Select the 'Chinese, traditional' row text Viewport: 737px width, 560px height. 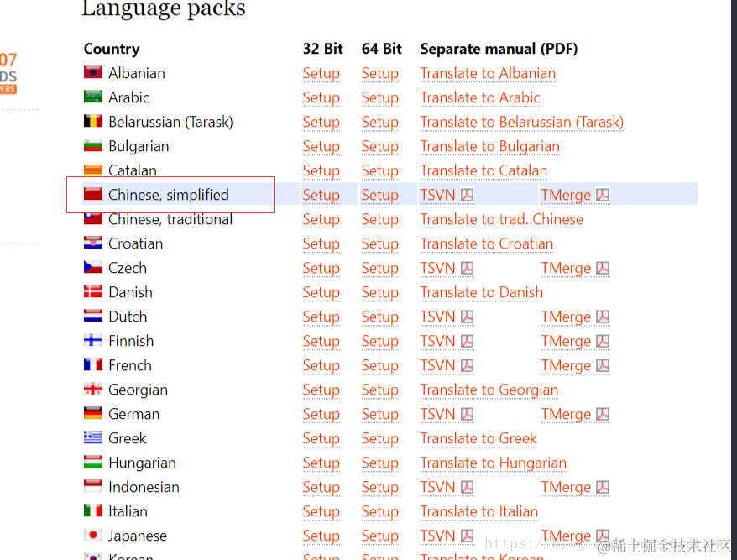click(170, 220)
